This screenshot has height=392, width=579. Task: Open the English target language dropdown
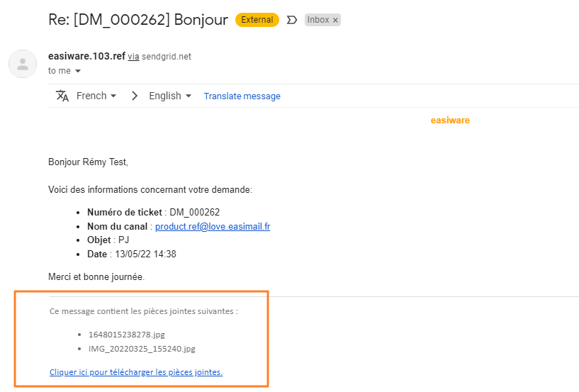[x=170, y=96]
